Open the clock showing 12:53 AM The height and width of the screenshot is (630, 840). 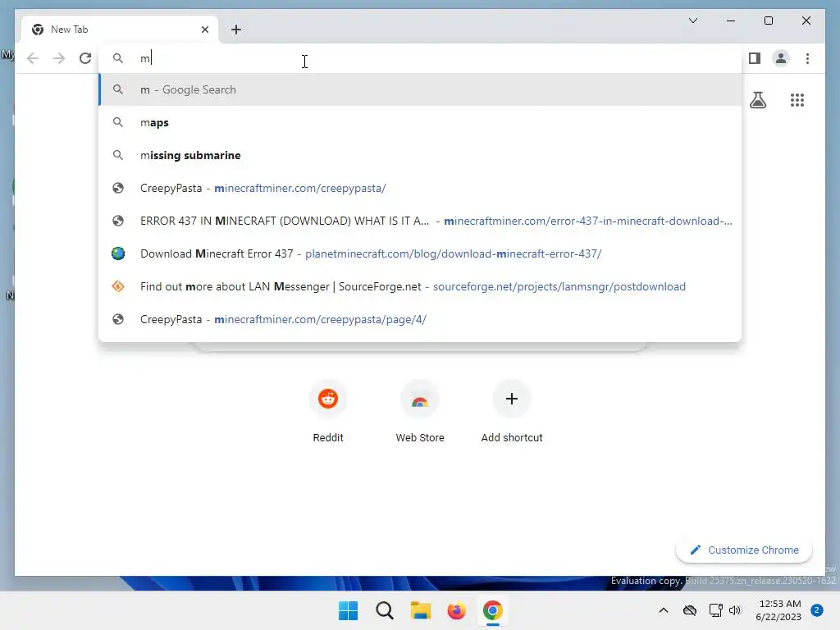[778, 610]
